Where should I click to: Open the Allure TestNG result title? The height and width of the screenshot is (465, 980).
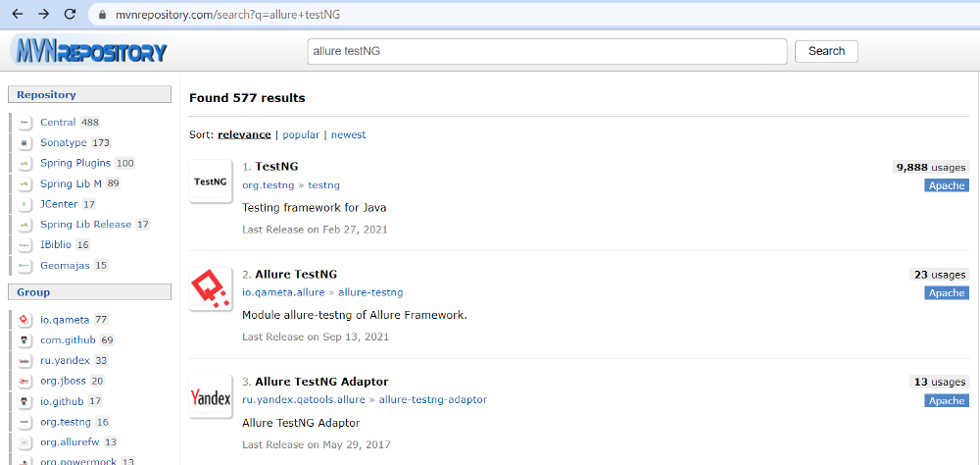pos(296,274)
